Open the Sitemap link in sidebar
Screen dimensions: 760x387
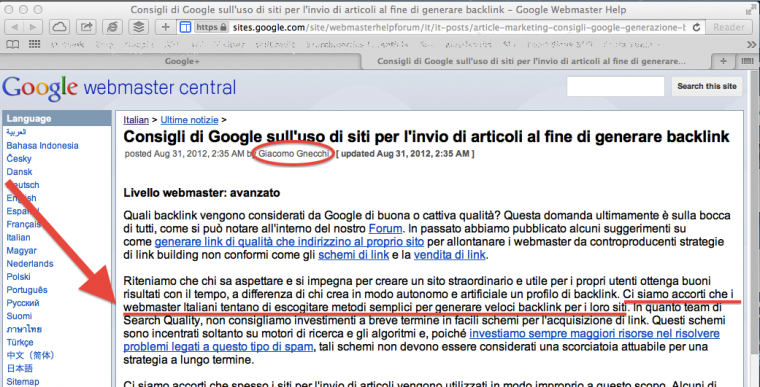tap(22, 382)
